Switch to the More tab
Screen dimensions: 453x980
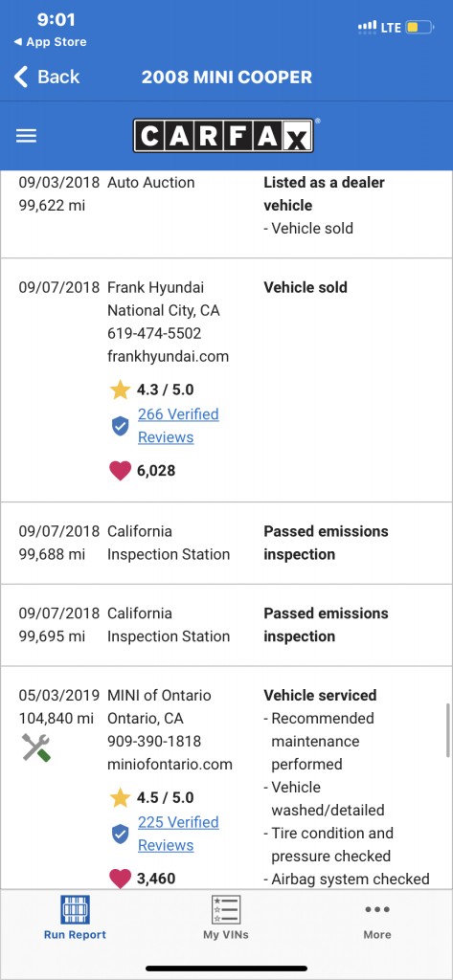(x=377, y=918)
